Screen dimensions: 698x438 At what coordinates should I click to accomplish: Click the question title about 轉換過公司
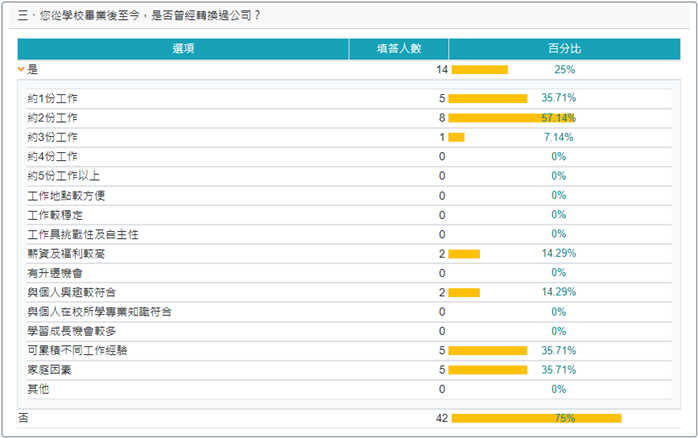(x=141, y=16)
